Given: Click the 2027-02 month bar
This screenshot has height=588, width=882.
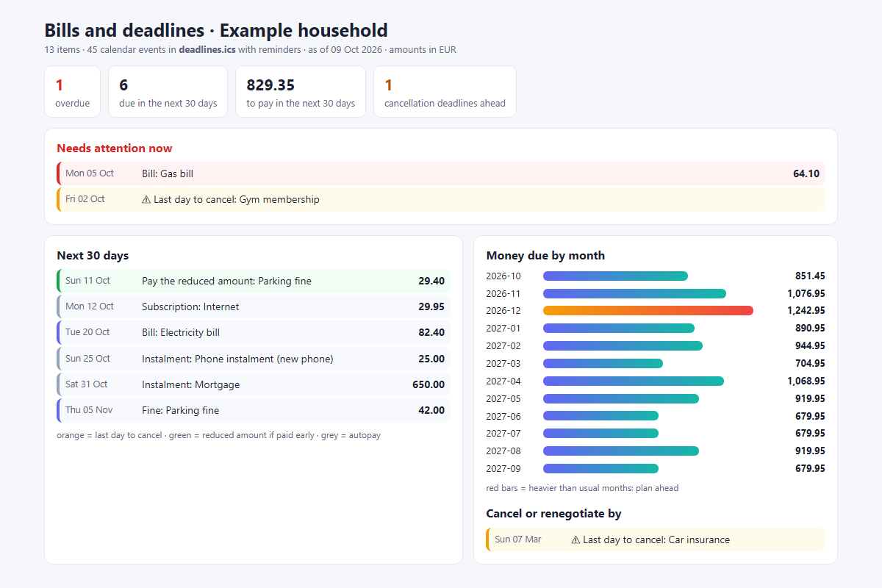Looking at the screenshot, I should [x=623, y=345].
